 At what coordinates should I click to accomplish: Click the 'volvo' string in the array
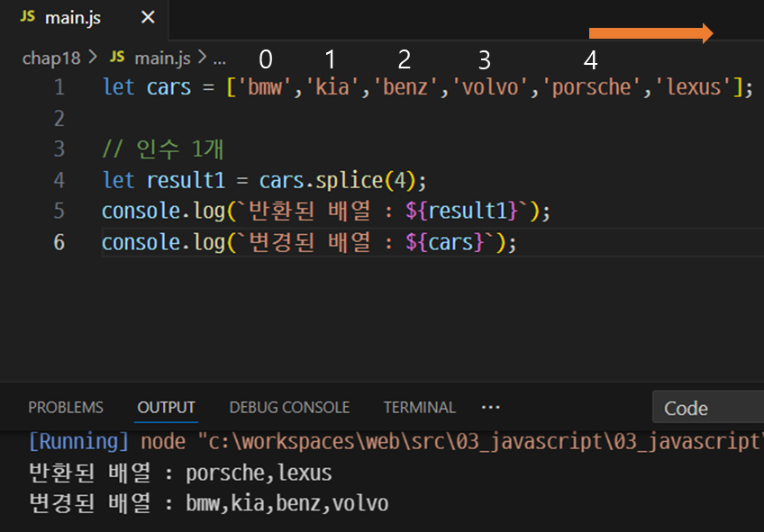click(490, 87)
